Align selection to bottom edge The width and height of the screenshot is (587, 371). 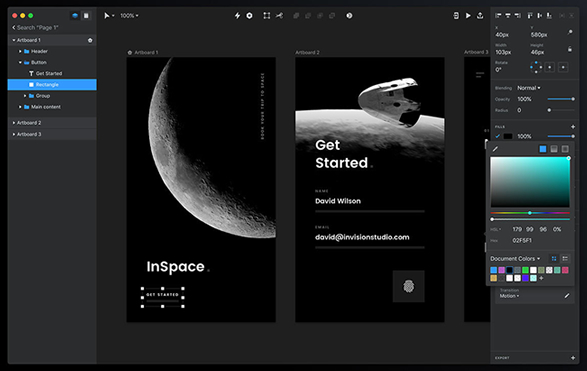pos(549,16)
